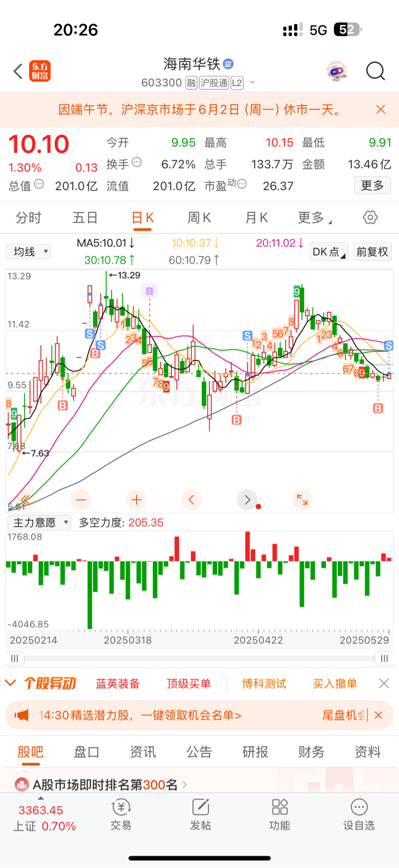This screenshot has height=868, width=399.
Task: Open 博科测试 movement link
Action: click(264, 683)
